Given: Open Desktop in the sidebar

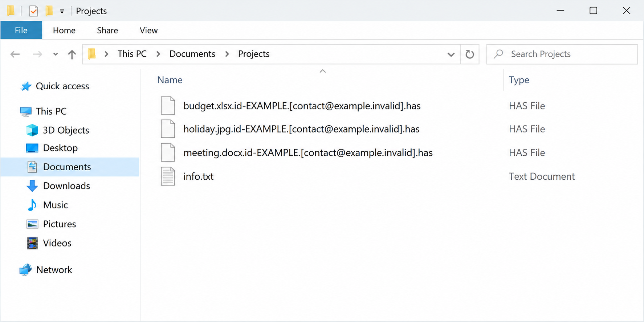Looking at the screenshot, I should [60, 148].
